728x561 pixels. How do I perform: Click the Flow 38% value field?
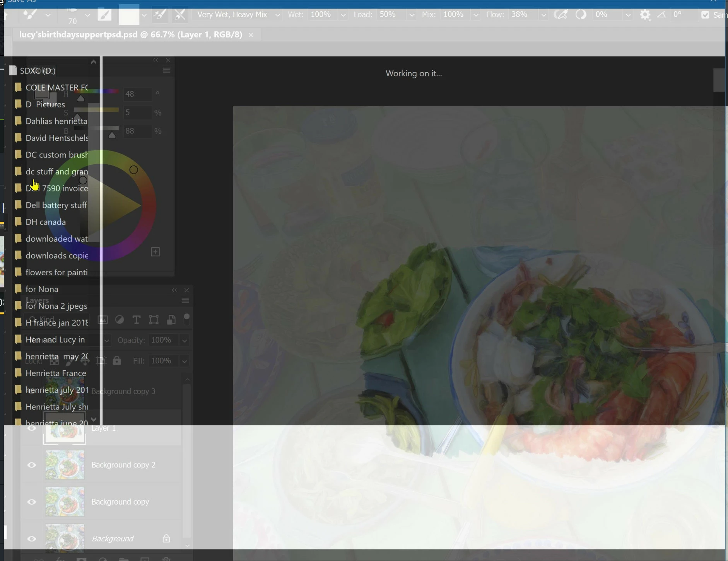523,15
